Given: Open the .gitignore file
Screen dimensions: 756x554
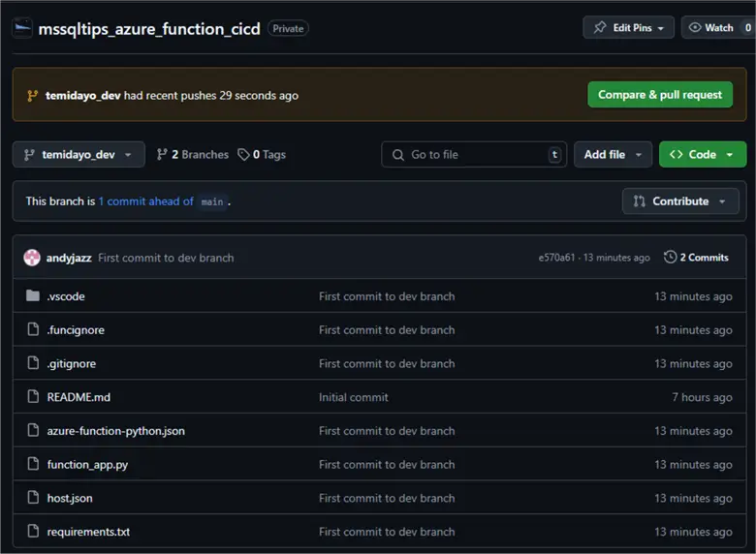Looking at the screenshot, I should (72, 364).
